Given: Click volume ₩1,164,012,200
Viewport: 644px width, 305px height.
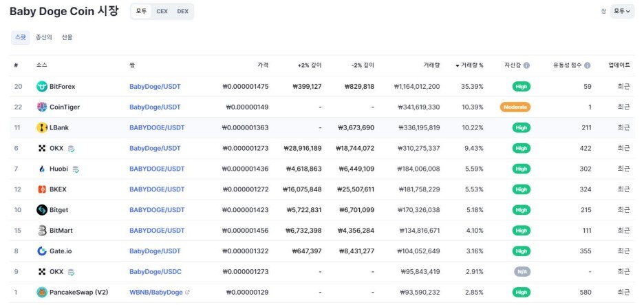Looking at the screenshot, I should point(416,86).
